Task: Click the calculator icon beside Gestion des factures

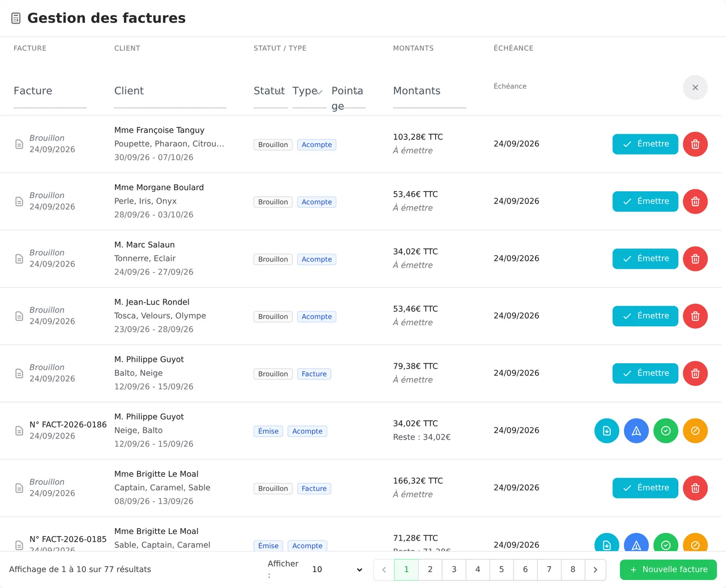Action: click(16, 18)
